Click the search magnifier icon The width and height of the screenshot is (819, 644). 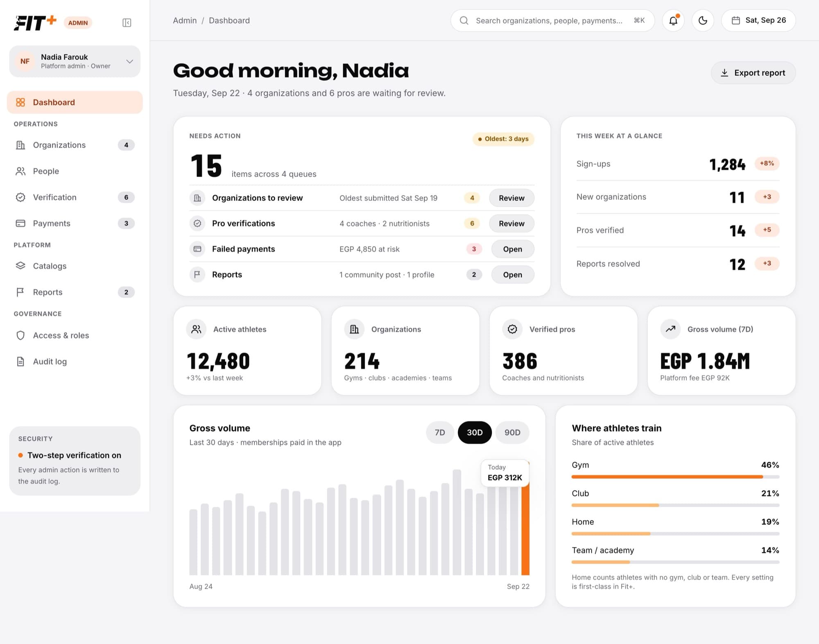click(464, 20)
